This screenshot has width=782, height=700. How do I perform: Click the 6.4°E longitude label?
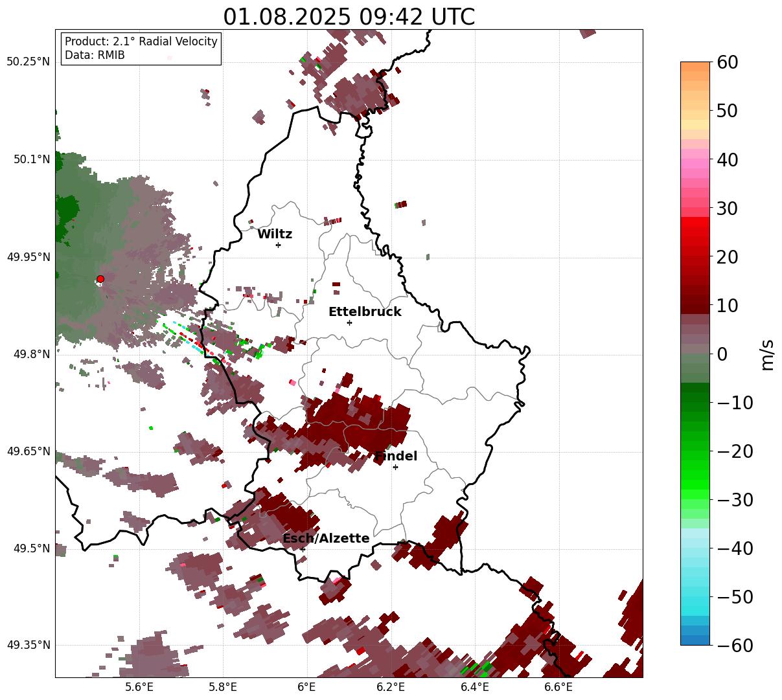[475, 687]
